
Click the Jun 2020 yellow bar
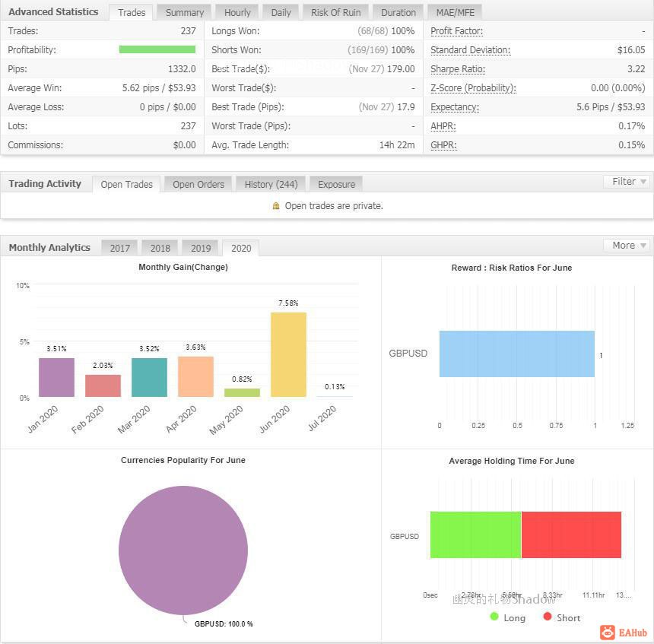289,354
